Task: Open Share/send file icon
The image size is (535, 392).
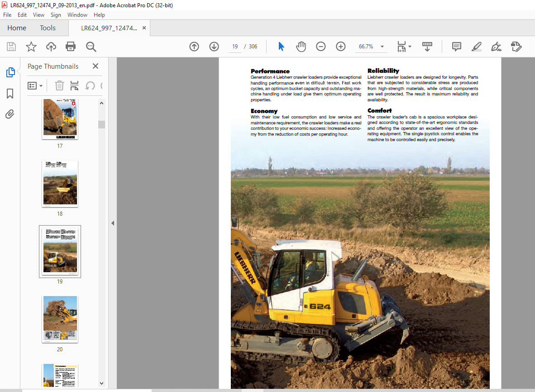Action: [516, 47]
